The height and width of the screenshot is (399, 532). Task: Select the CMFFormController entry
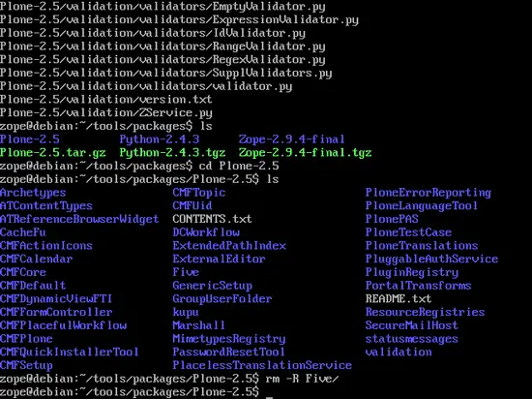click(56, 312)
